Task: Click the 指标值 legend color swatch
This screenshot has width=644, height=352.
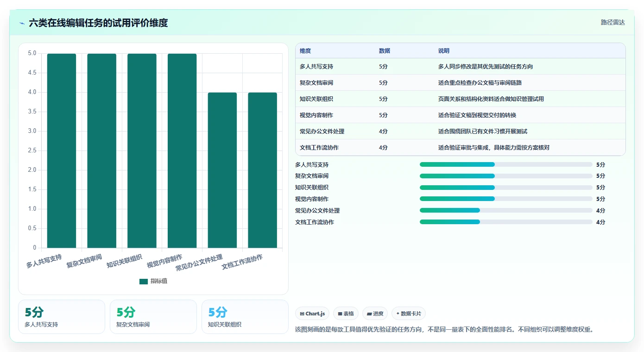Action: (x=144, y=281)
